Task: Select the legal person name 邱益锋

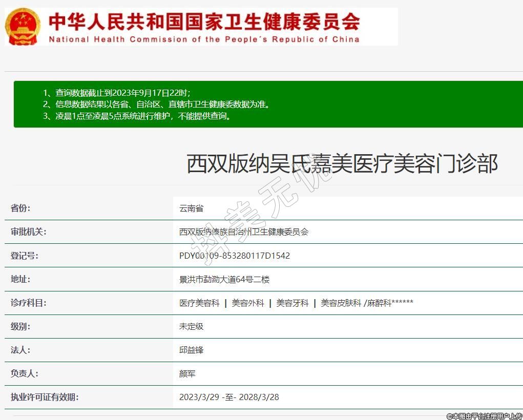Action: pos(192,350)
